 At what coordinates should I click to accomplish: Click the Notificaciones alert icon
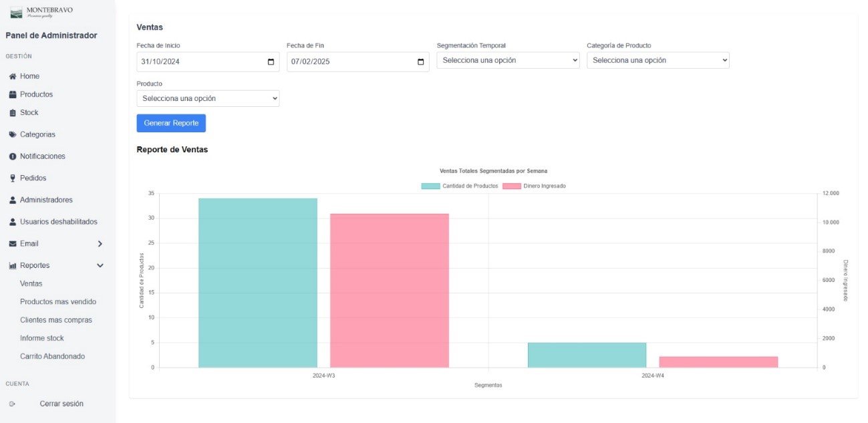pos(13,156)
